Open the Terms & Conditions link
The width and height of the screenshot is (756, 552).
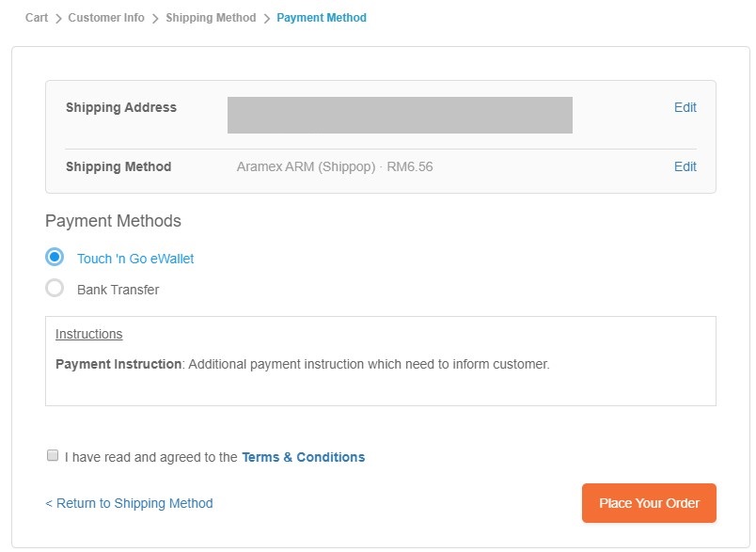click(304, 457)
